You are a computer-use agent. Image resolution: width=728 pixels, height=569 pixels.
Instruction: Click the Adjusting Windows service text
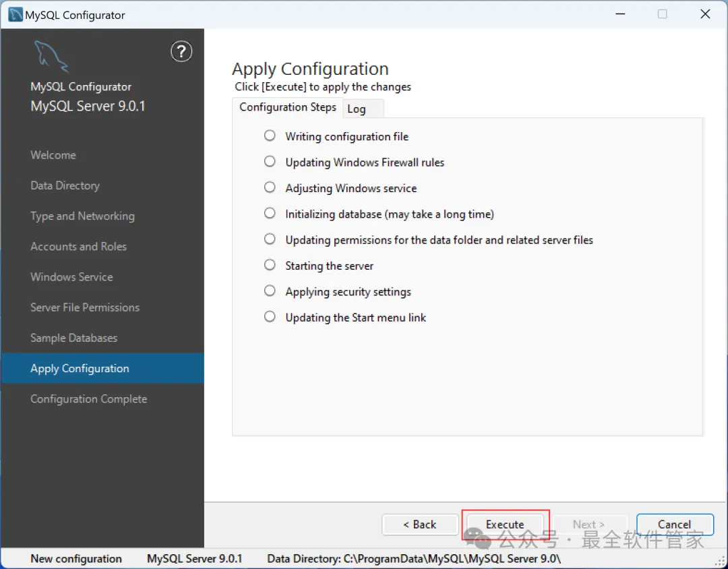coord(351,188)
